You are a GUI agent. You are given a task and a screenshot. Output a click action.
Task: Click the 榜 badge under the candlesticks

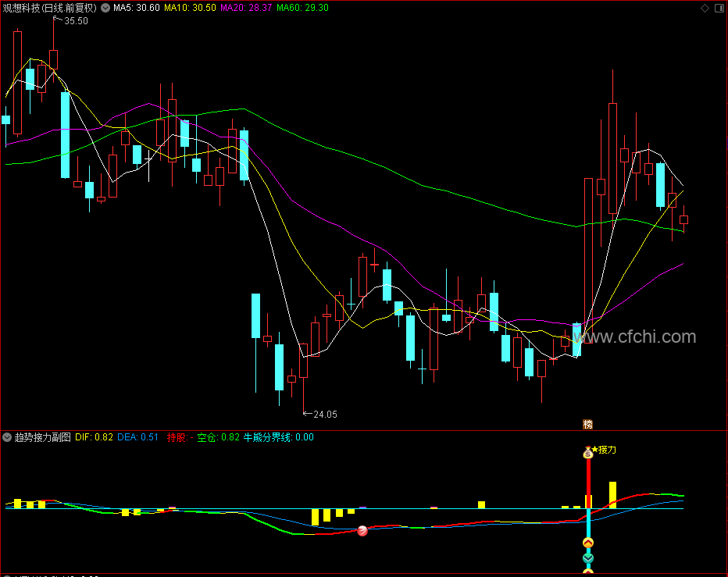[x=587, y=424]
